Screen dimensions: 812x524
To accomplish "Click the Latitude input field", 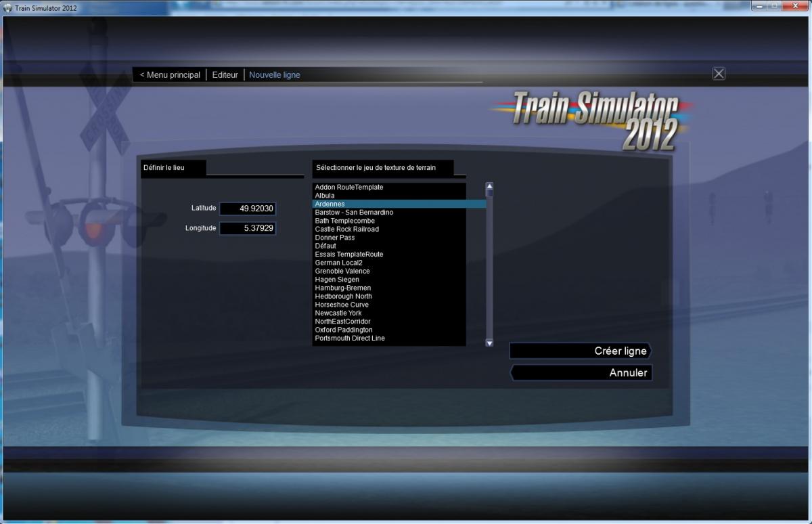I will [248, 209].
